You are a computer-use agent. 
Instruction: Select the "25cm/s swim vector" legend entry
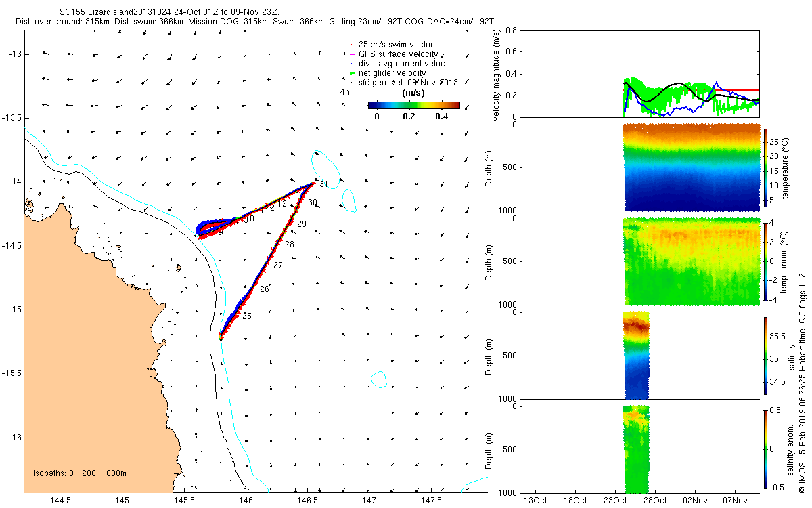click(x=396, y=45)
